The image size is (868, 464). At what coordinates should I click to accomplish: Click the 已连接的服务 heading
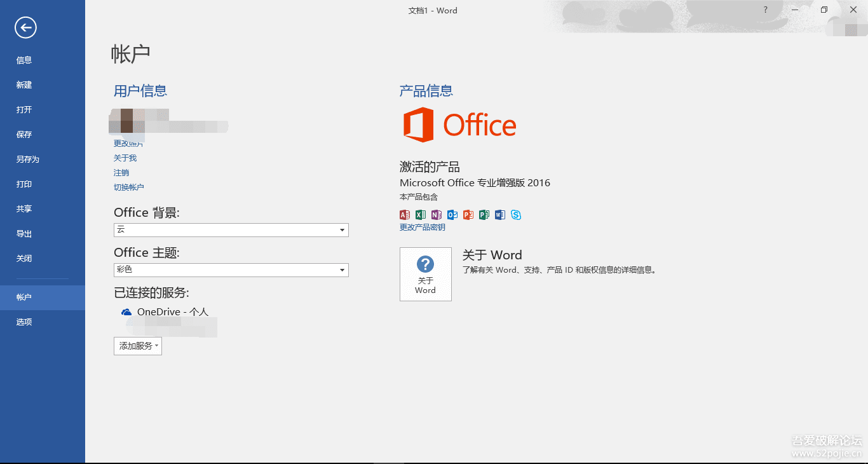(x=151, y=292)
